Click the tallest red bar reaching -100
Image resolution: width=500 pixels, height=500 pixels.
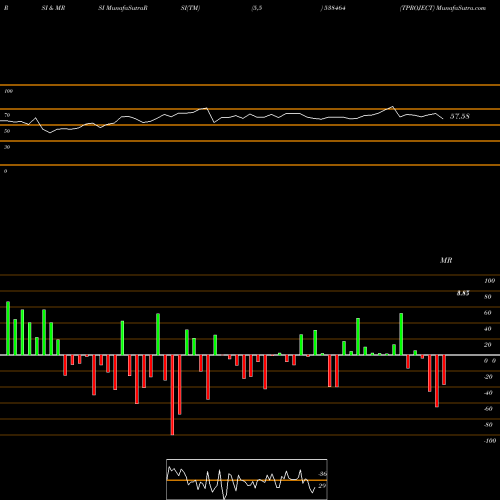click(172, 395)
